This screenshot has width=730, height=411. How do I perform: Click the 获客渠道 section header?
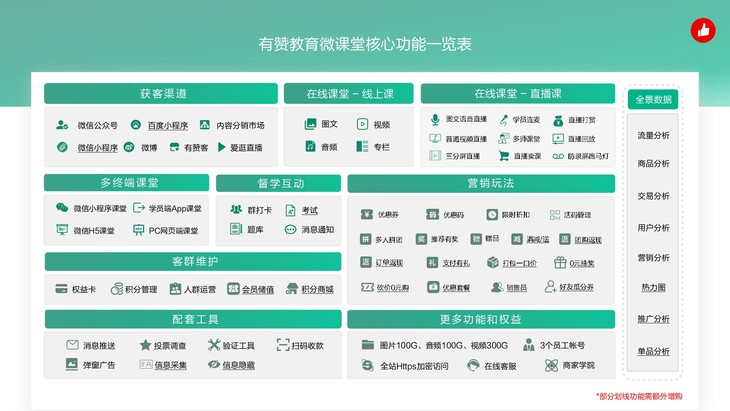pos(161,94)
